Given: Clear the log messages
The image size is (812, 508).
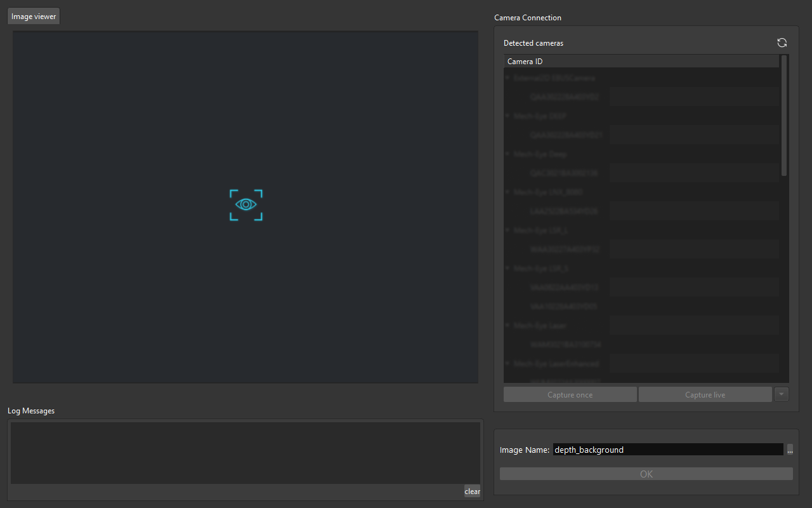Looking at the screenshot, I should (472, 491).
